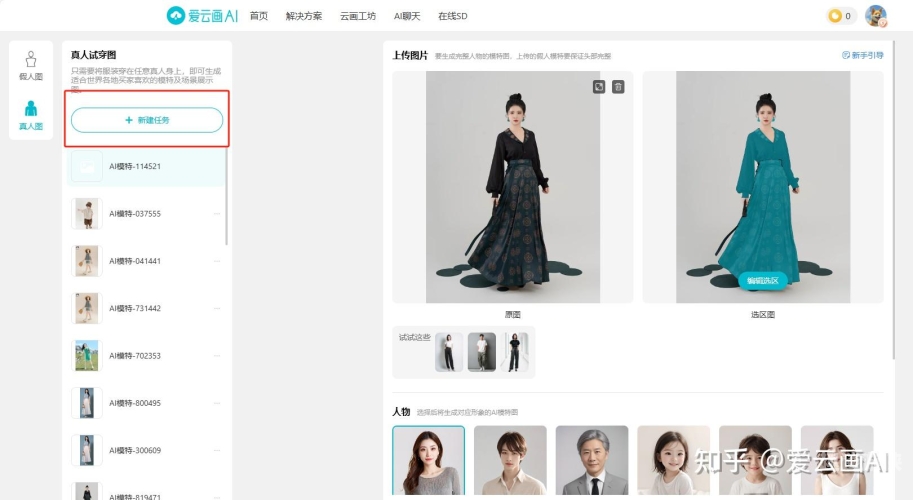
Task: Select the long-haired woman model portrait
Action: click(429, 460)
